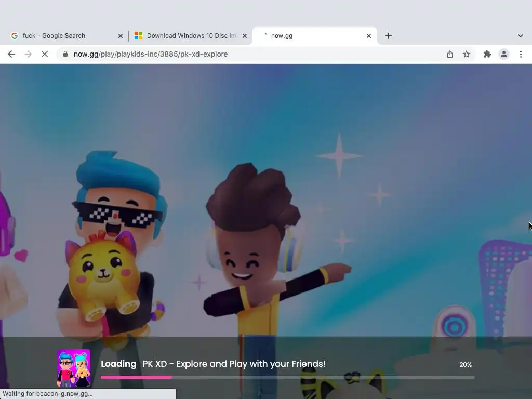This screenshot has height=399, width=532.
Task: Open the profile avatar menu
Action: click(x=504, y=54)
